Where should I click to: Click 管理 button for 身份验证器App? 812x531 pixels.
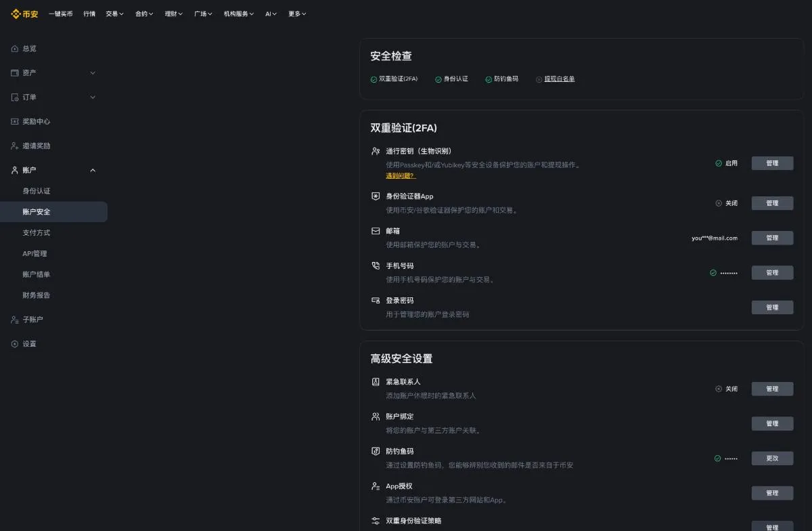click(772, 203)
